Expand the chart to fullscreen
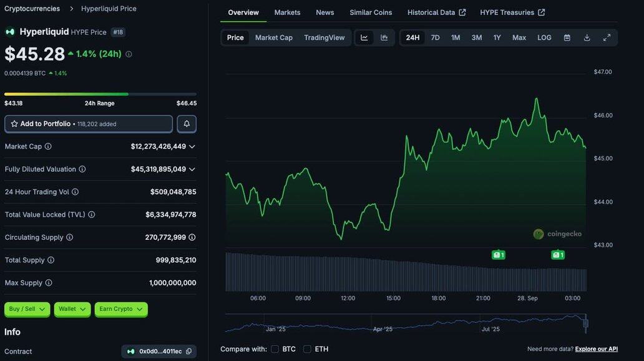The image size is (644, 361). 607,37
